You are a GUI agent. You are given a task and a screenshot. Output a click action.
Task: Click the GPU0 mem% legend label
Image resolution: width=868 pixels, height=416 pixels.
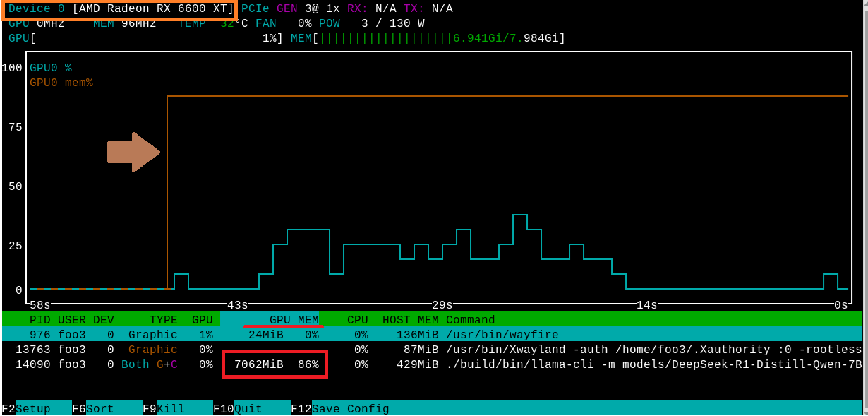pyautogui.click(x=61, y=83)
